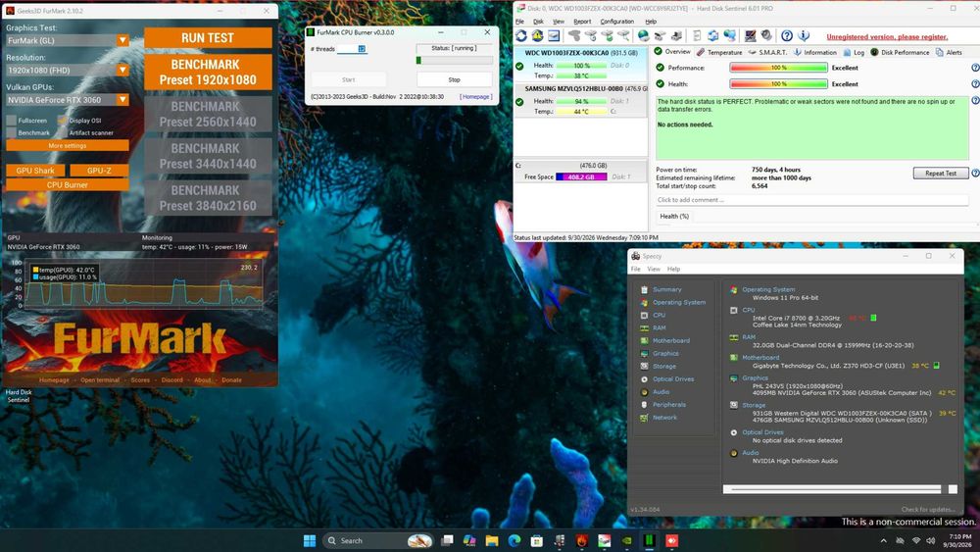
Task: Switch to the Alerts tab
Action: click(949, 53)
